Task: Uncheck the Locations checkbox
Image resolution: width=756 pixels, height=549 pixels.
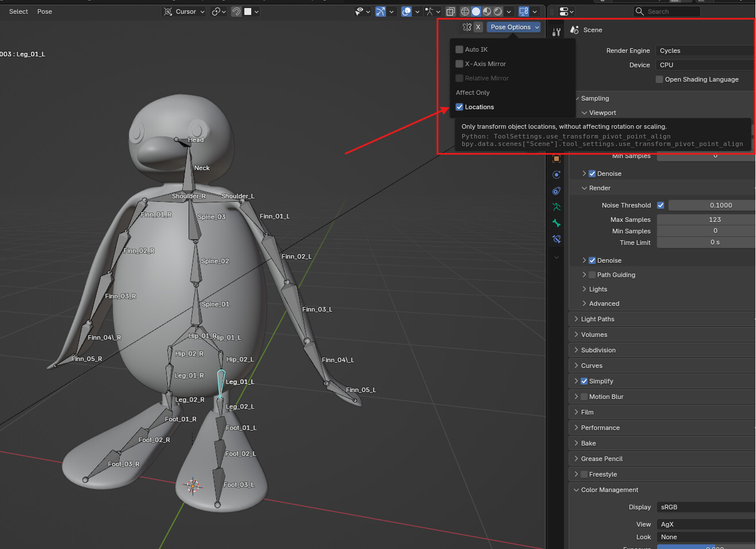Action: point(459,107)
